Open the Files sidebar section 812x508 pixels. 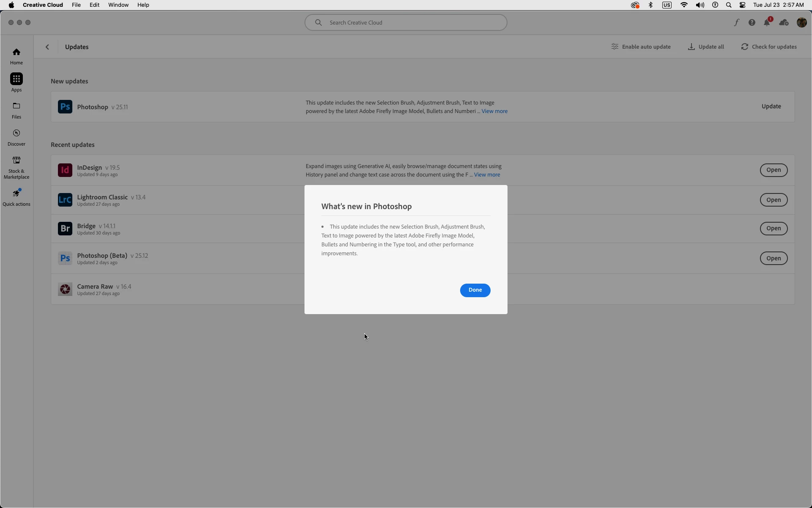pyautogui.click(x=16, y=110)
